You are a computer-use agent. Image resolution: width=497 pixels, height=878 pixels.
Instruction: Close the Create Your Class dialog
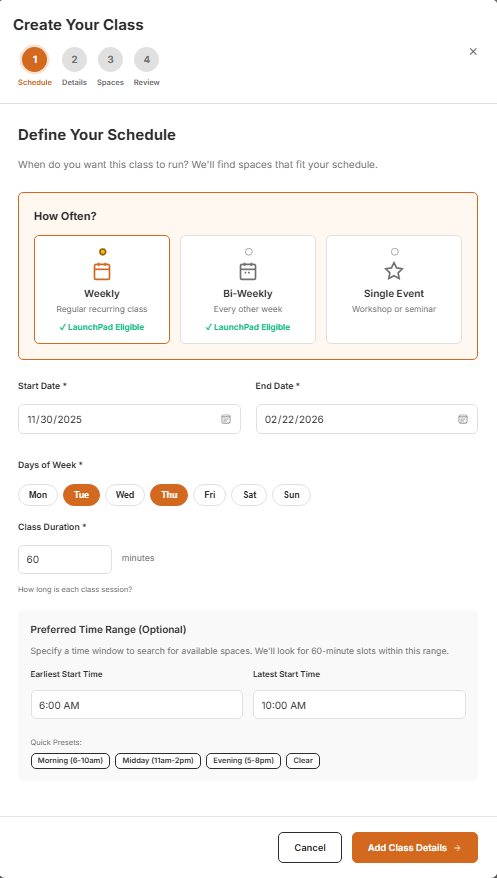(473, 52)
